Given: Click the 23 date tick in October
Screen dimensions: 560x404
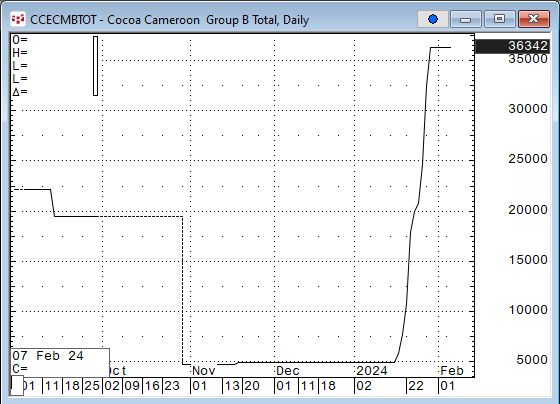Looking at the screenshot, I should pyautogui.click(x=172, y=386).
